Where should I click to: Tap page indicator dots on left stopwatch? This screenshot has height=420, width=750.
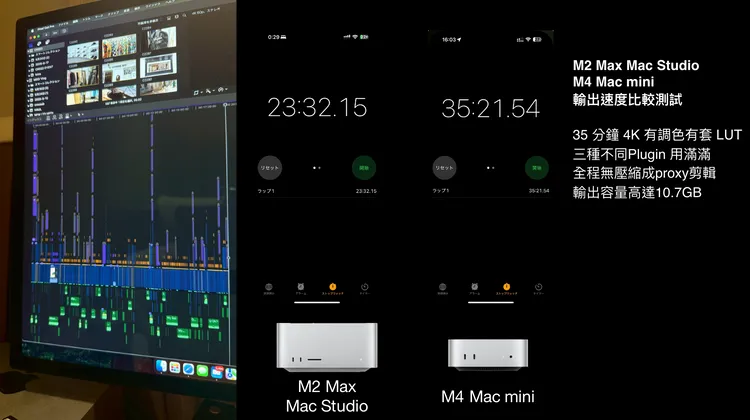pyautogui.click(x=316, y=168)
